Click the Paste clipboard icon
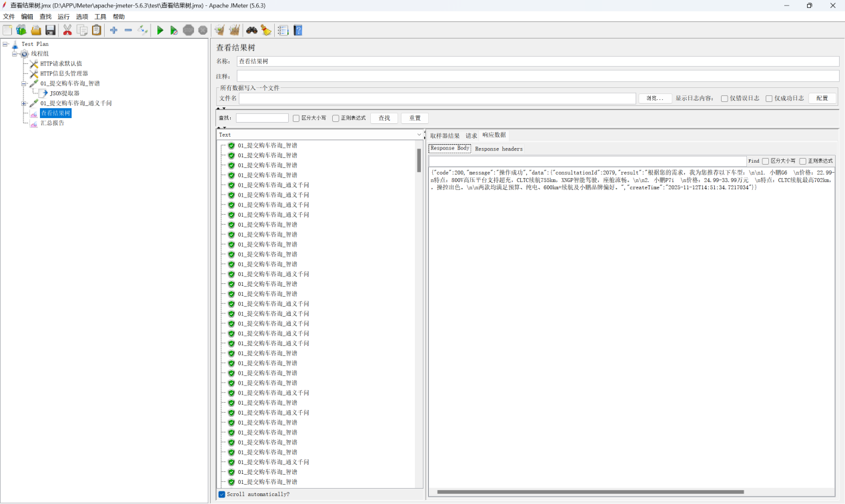Viewport: 845px width, 504px height. 97,30
